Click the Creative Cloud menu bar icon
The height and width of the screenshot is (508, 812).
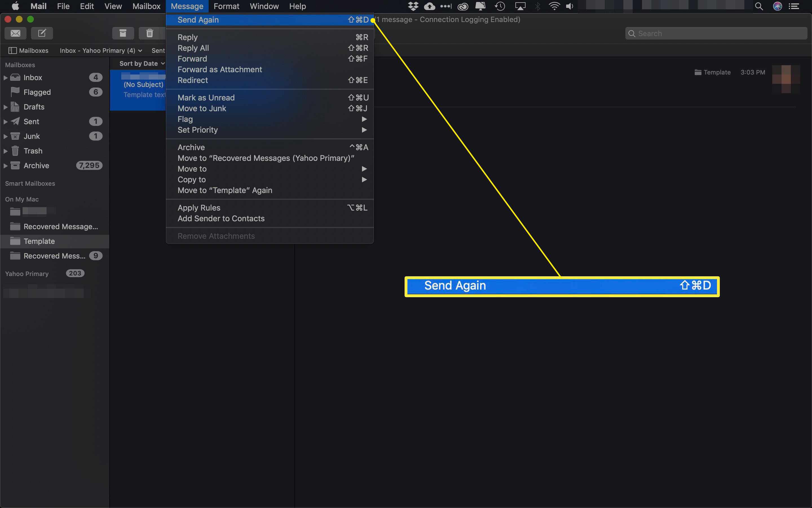click(463, 6)
